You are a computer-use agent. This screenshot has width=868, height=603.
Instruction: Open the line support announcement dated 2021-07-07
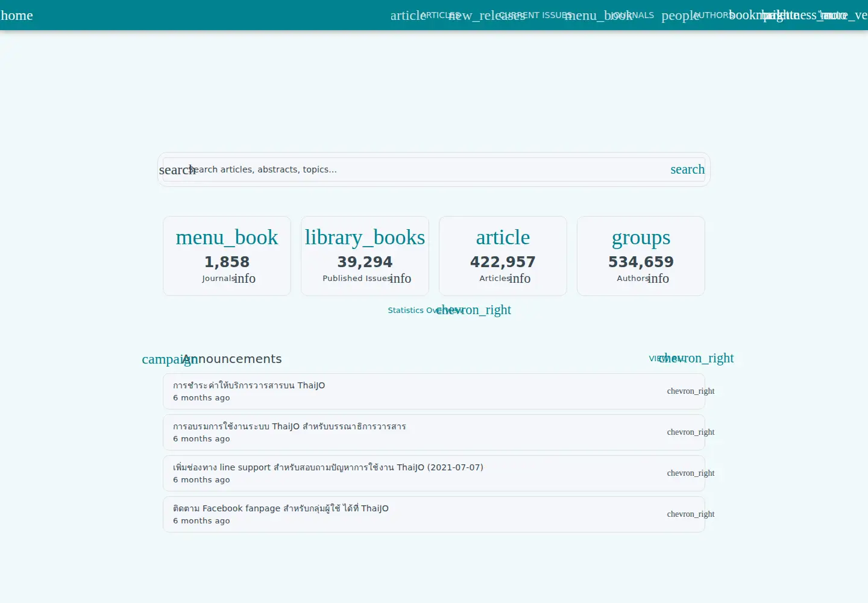point(434,473)
